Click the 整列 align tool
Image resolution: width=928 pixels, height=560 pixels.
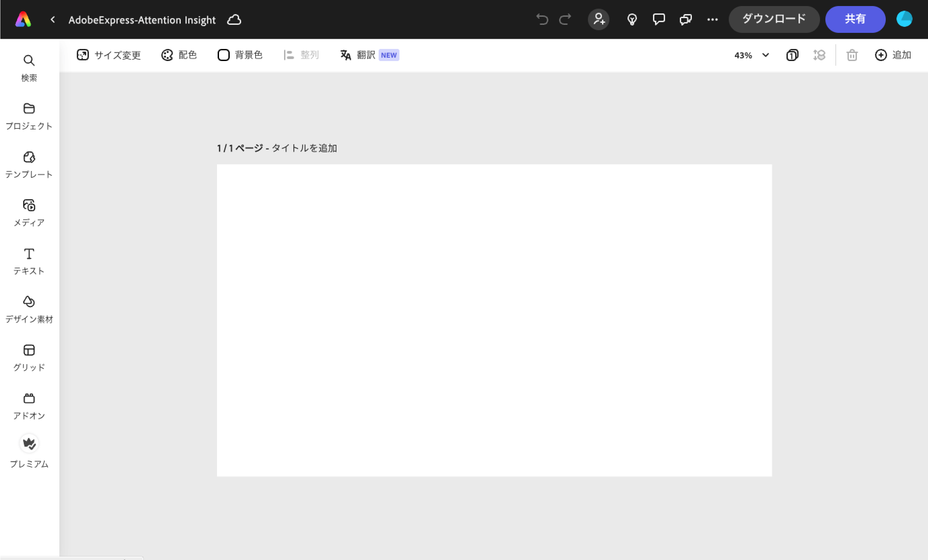301,55
